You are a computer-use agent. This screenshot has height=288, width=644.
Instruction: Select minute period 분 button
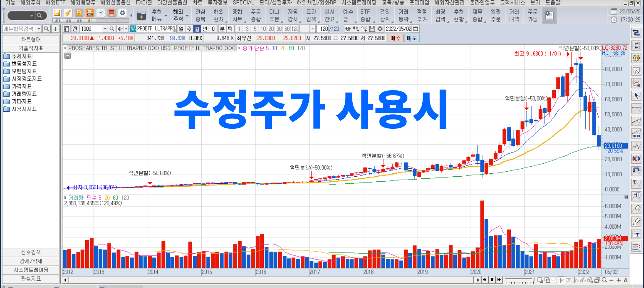tap(222, 29)
